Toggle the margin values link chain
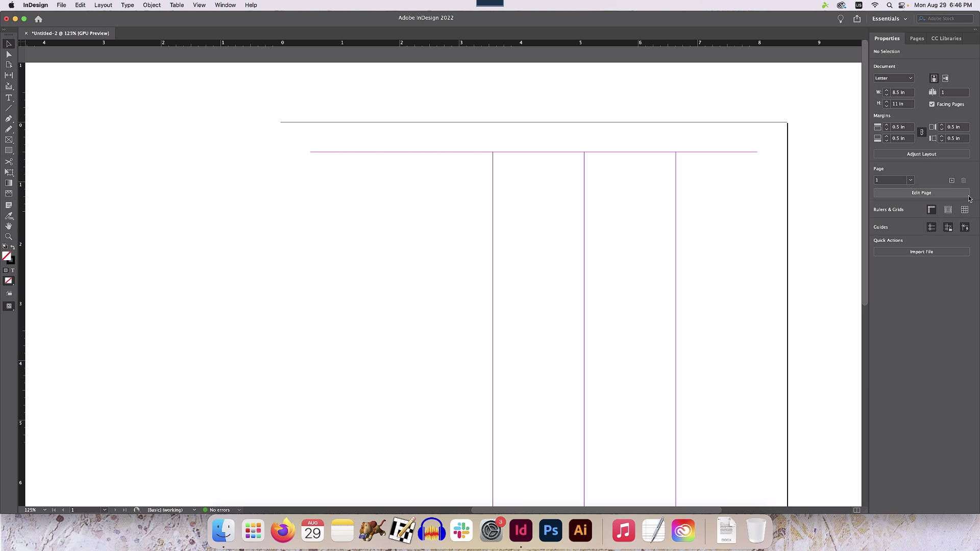Screen dimensions: 980x551 click(922, 132)
